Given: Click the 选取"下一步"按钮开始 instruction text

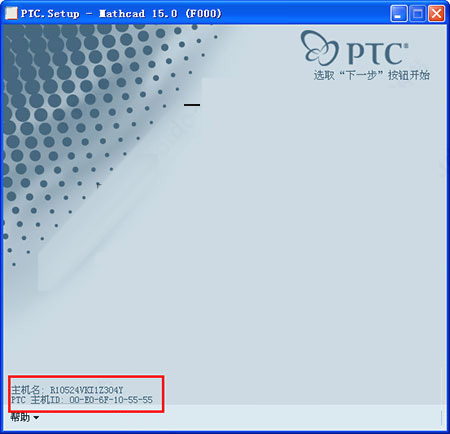Looking at the screenshot, I should (x=371, y=75).
